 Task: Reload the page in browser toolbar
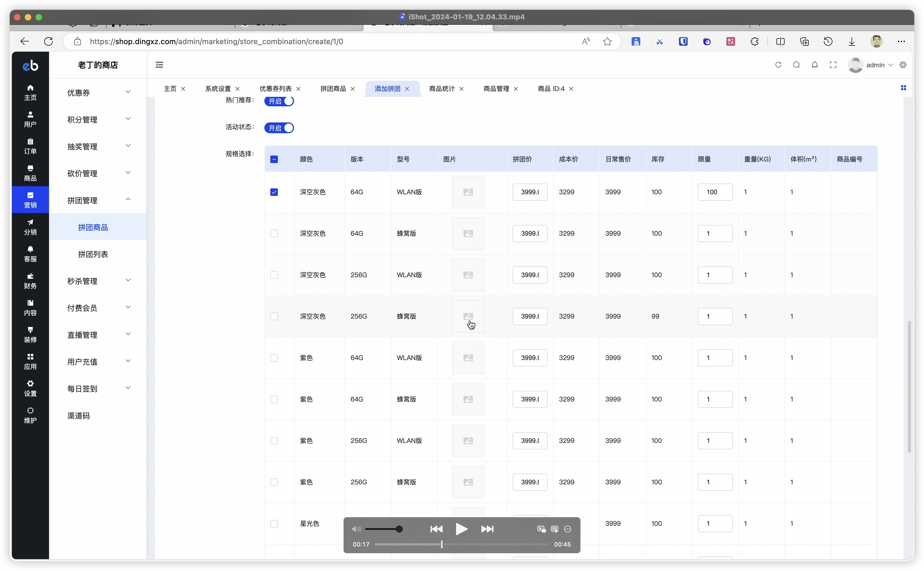48,41
